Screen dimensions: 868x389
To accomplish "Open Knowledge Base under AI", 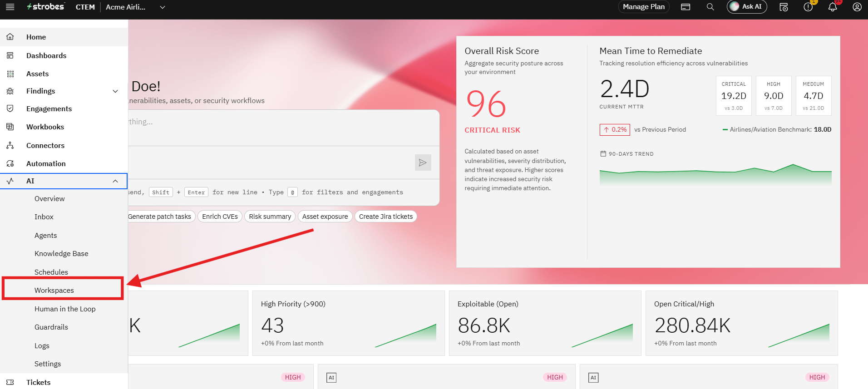I will (64, 253).
